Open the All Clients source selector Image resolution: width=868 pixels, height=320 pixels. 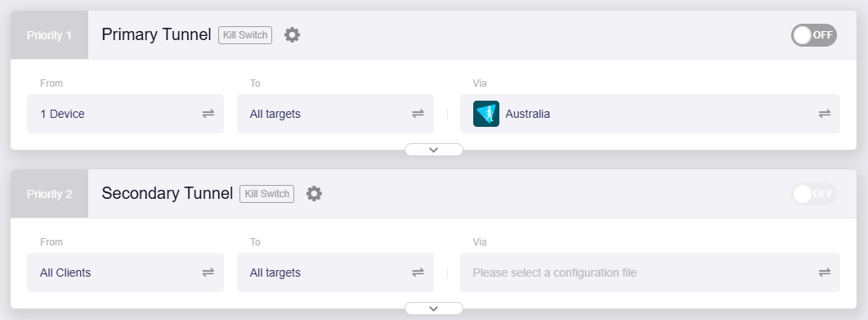[x=126, y=273]
